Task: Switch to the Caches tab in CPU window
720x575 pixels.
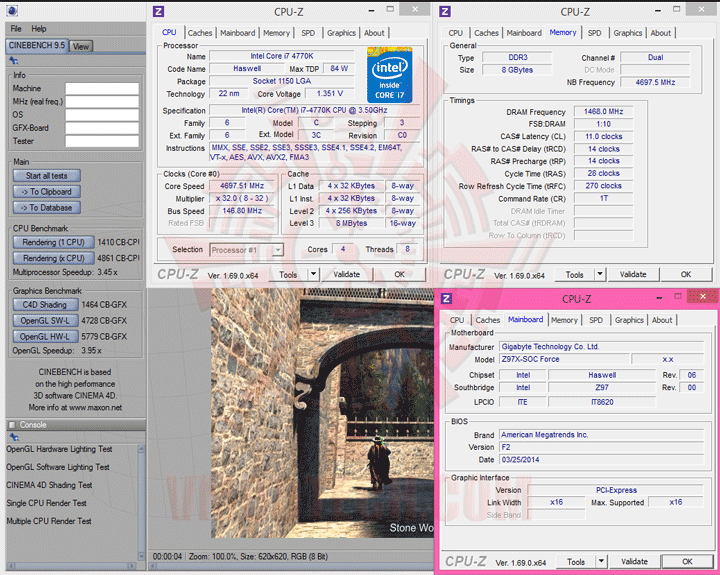Action: 200,33
